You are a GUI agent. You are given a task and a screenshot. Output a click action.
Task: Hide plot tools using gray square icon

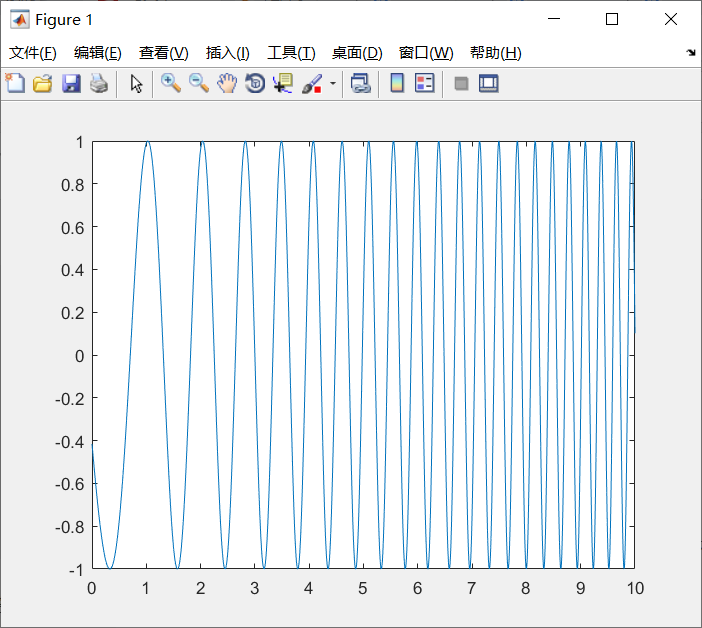pos(461,83)
